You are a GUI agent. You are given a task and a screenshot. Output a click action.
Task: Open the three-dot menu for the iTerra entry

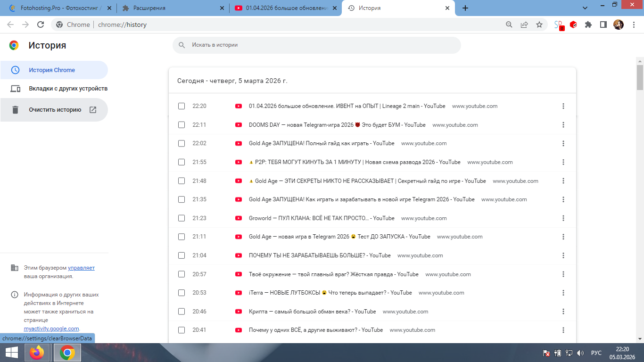coord(563,293)
